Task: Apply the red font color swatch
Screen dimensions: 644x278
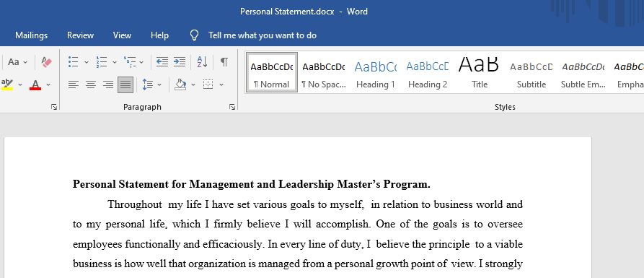Action: tap(35, 84)
